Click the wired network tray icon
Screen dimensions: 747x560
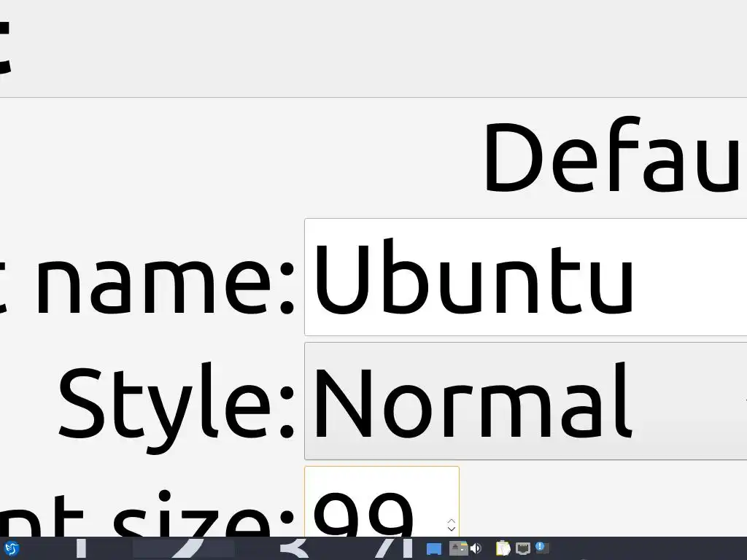click(x=523, y=548)
